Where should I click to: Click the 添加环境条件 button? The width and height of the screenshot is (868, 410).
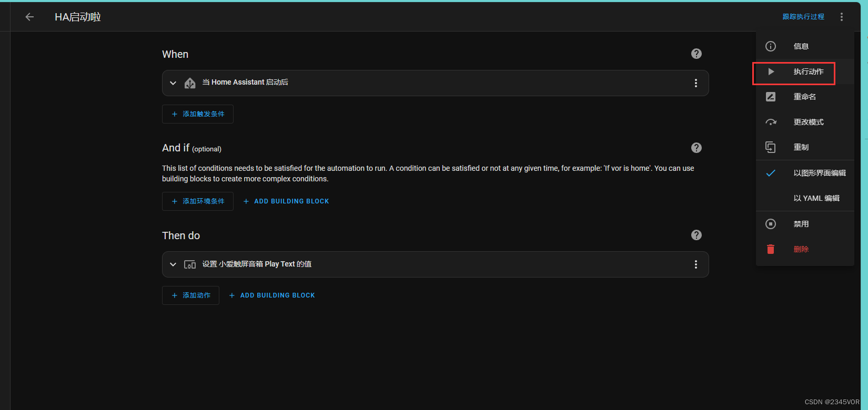click(x=198, y=201)
